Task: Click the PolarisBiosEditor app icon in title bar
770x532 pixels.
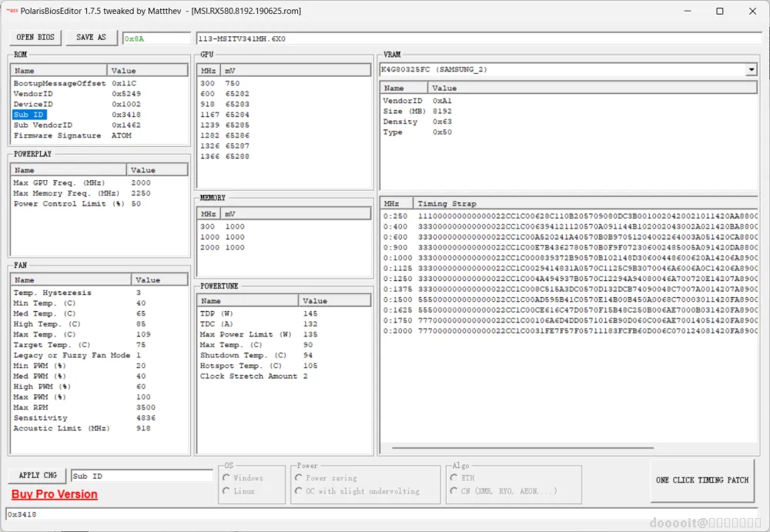Action: pyautogui.click(x=12, y=12)
